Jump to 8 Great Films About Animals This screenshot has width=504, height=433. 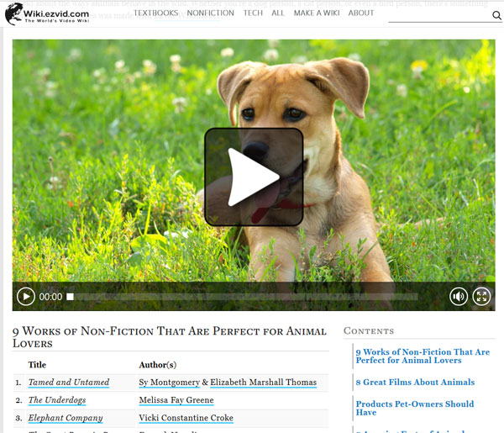(x=415, y=383)
